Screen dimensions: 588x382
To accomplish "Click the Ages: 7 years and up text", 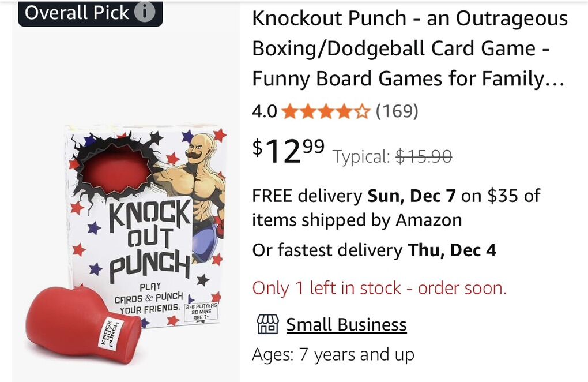I will click(x=333, y=354).
